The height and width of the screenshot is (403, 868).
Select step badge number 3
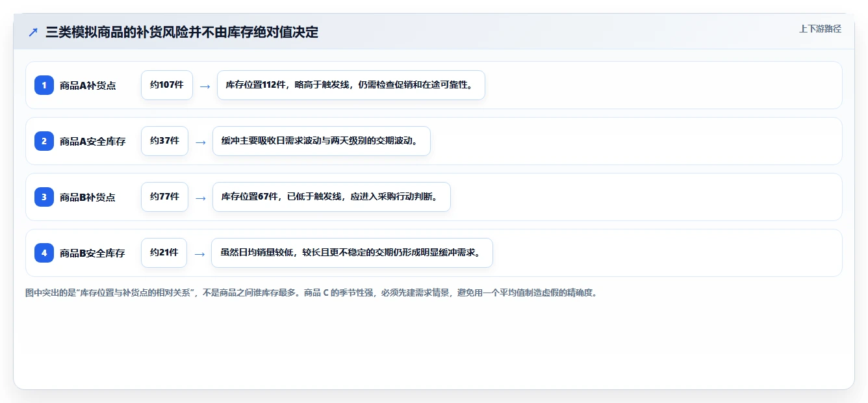[x=44, y=196]
